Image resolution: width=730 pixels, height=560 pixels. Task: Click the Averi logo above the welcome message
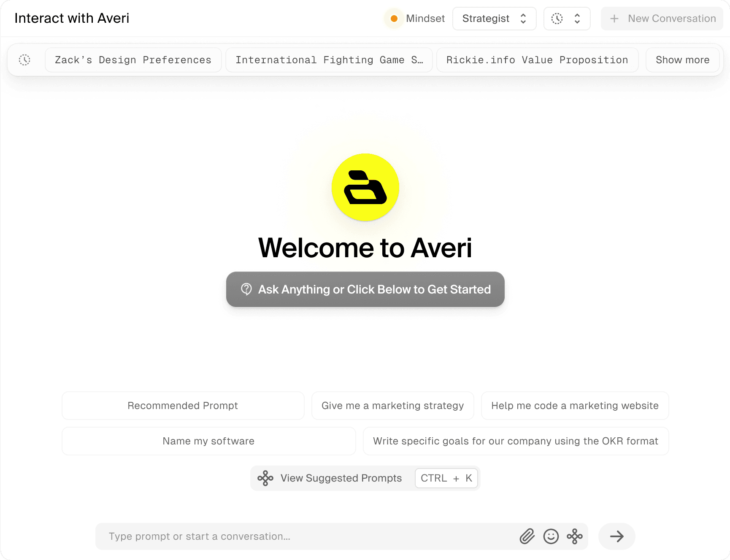coord(365,188)
